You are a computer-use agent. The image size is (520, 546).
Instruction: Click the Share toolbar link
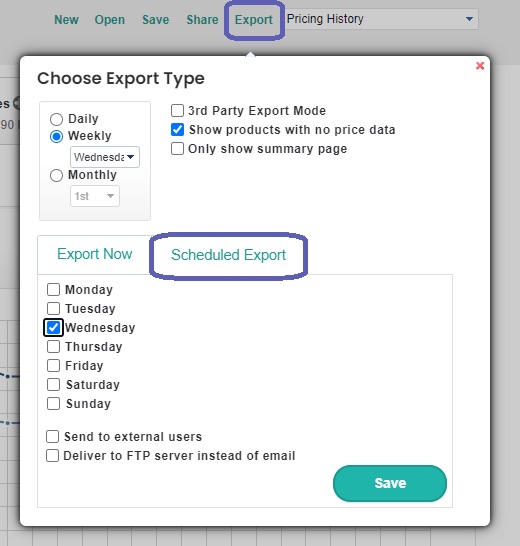(202, 20)
